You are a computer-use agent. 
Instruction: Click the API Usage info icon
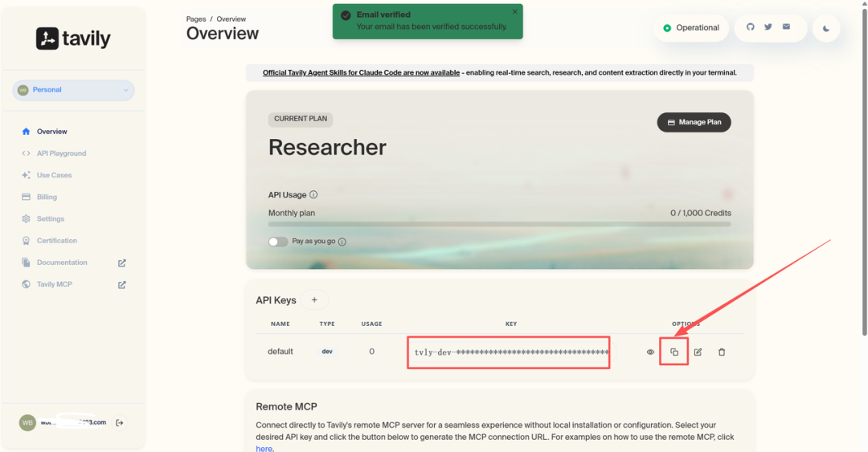[x=313, y=195]
